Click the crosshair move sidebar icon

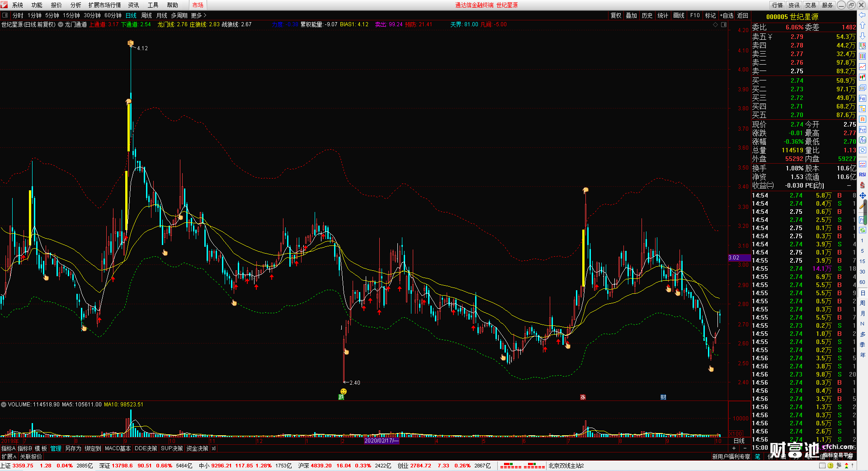point(863,195)
